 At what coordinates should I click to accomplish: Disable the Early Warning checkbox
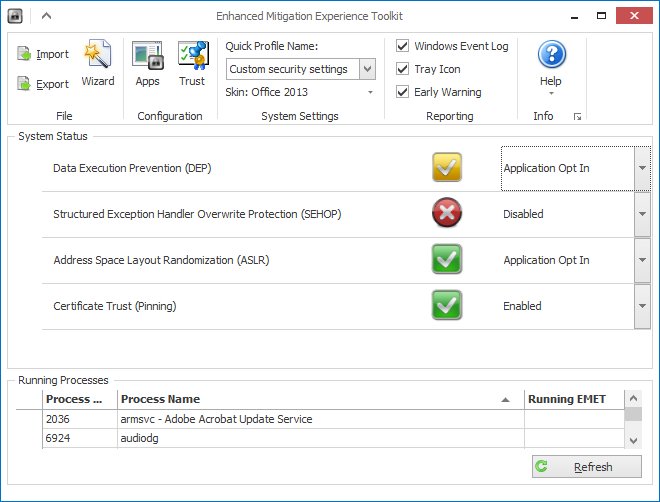402,92
